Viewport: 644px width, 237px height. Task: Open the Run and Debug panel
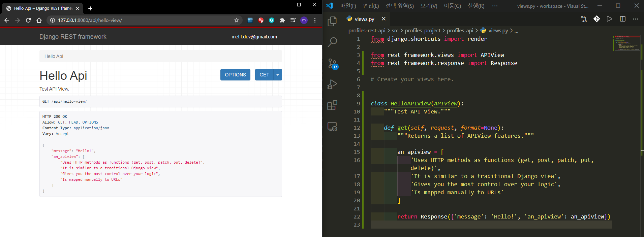coord(332,84)
